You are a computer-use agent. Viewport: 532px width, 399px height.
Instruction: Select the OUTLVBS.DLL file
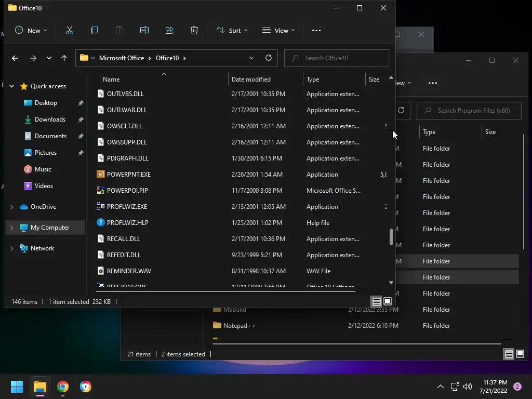coord(125,94)
